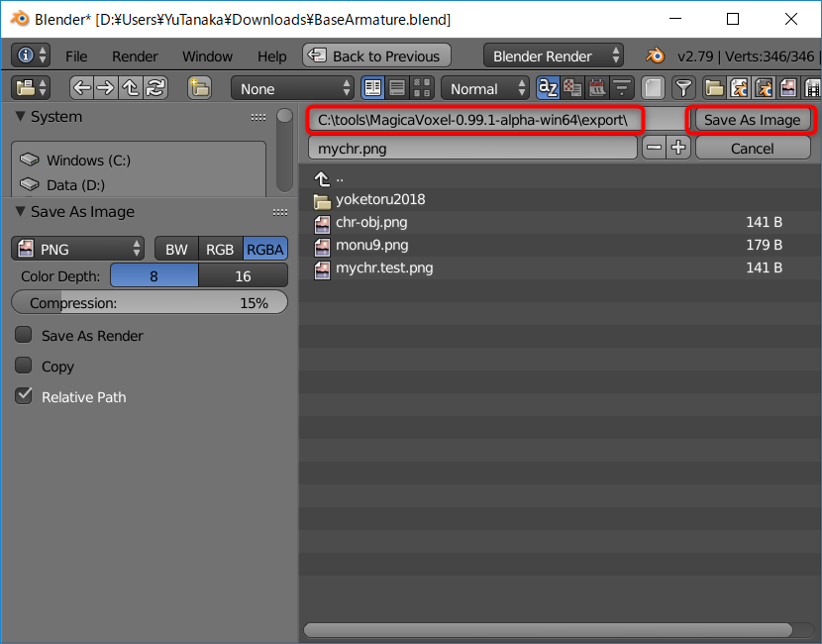This screenshot has width=822, height=644.
Task: Toggle .blend backup files filter icon
Action: tap(764, 87)
